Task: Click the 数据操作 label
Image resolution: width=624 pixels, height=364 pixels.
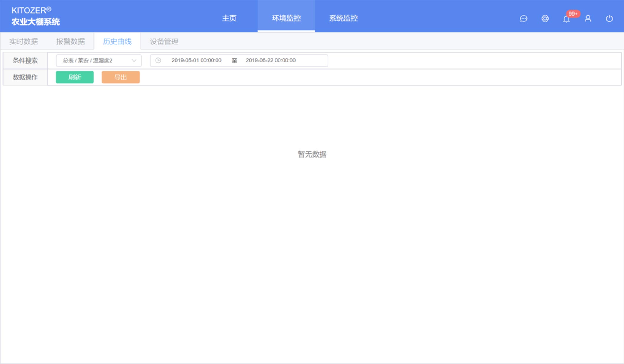Action: [25, 77]
